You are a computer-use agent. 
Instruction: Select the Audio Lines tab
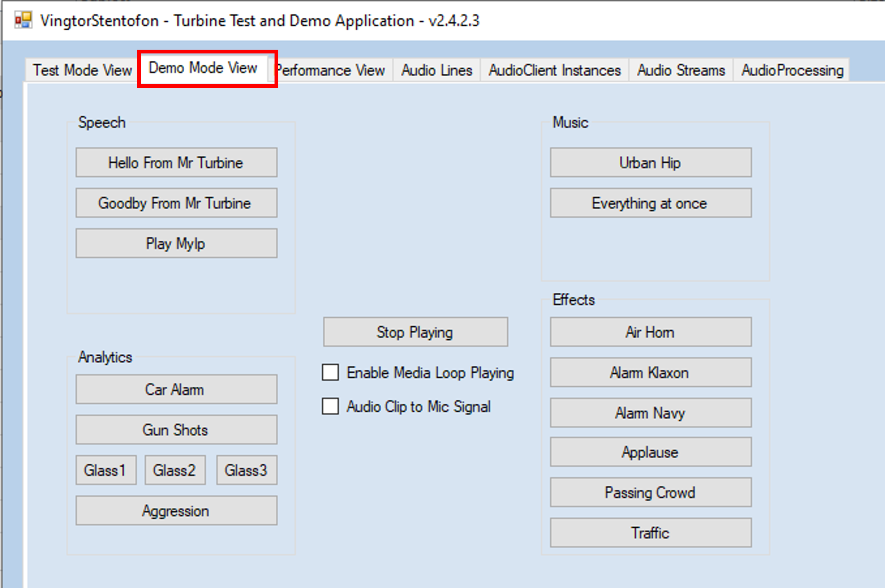pyautogui.click(x=436, y=70)
